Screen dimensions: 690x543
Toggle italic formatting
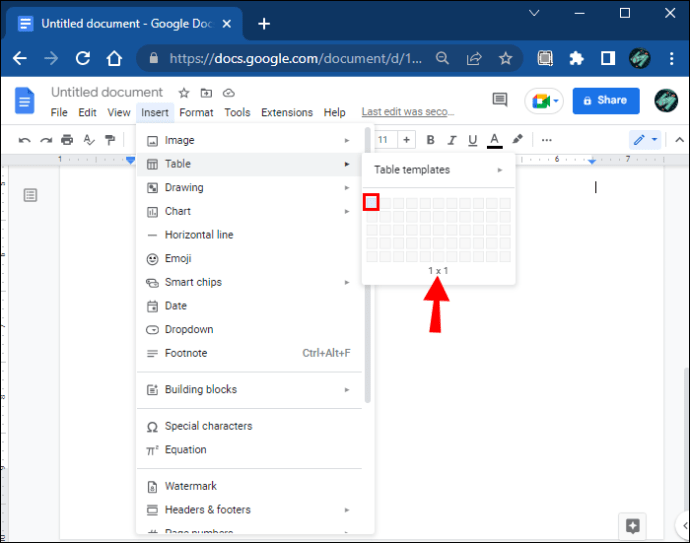[x=452, y=140]
